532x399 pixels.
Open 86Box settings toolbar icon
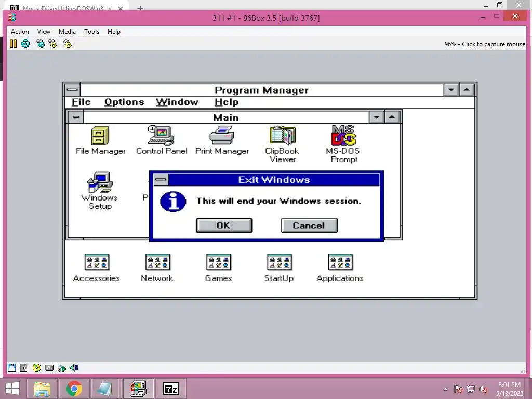[68, 44]
